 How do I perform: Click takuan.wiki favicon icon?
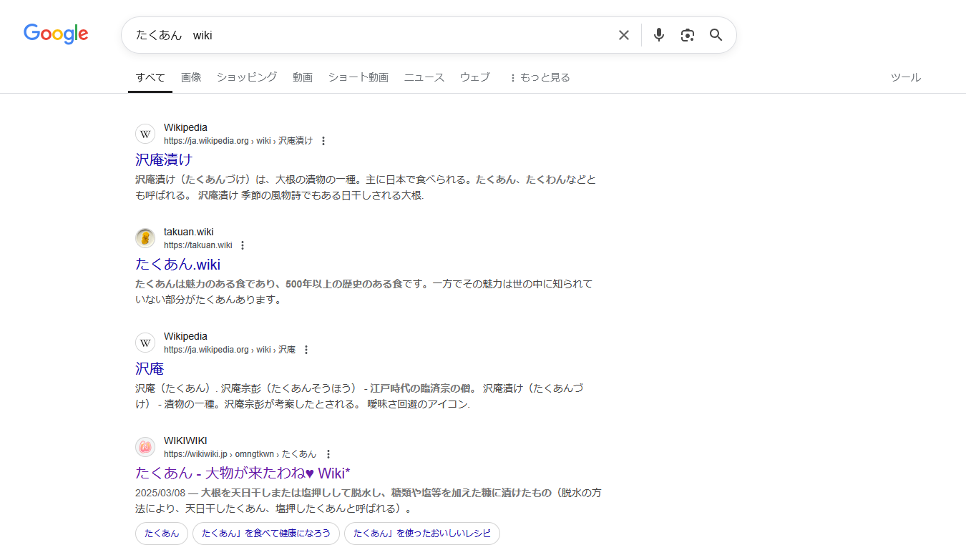[145, 238]
